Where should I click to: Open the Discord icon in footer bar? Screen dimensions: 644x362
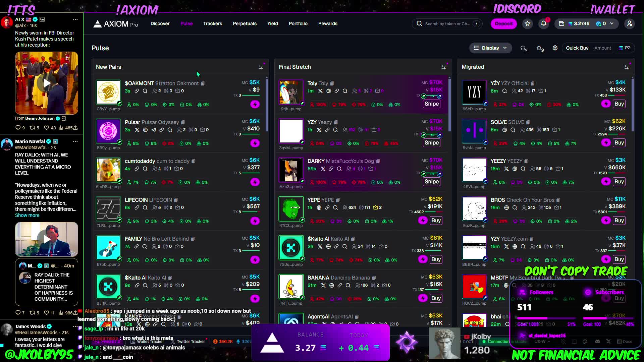coord(597,342)
